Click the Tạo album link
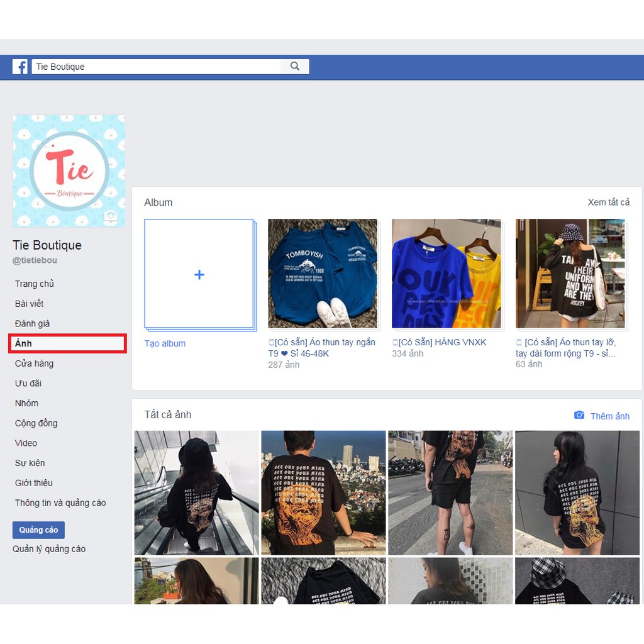The width and height of the screenshot is (644, 644). pyautogui.click(x=165, y=343)
